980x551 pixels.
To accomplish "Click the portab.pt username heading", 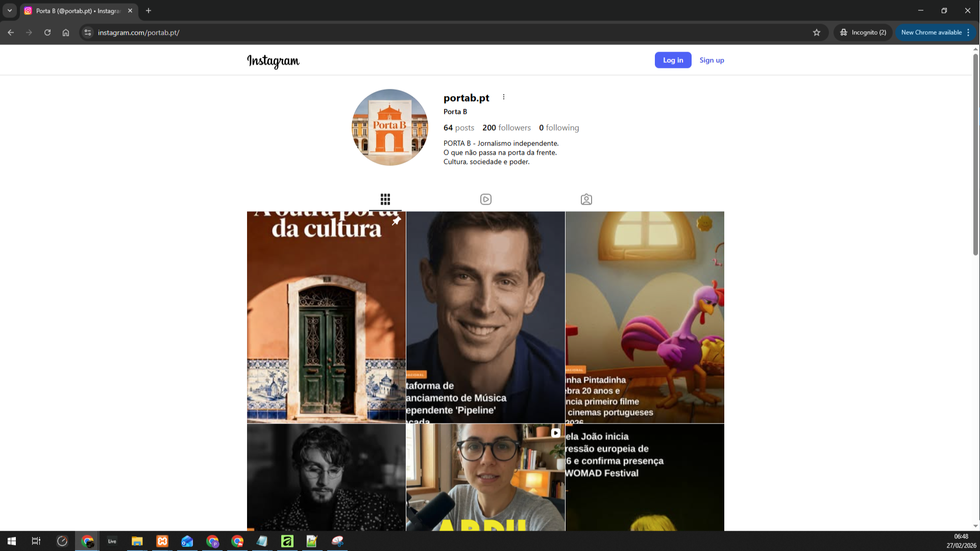I will coord(466,97).
